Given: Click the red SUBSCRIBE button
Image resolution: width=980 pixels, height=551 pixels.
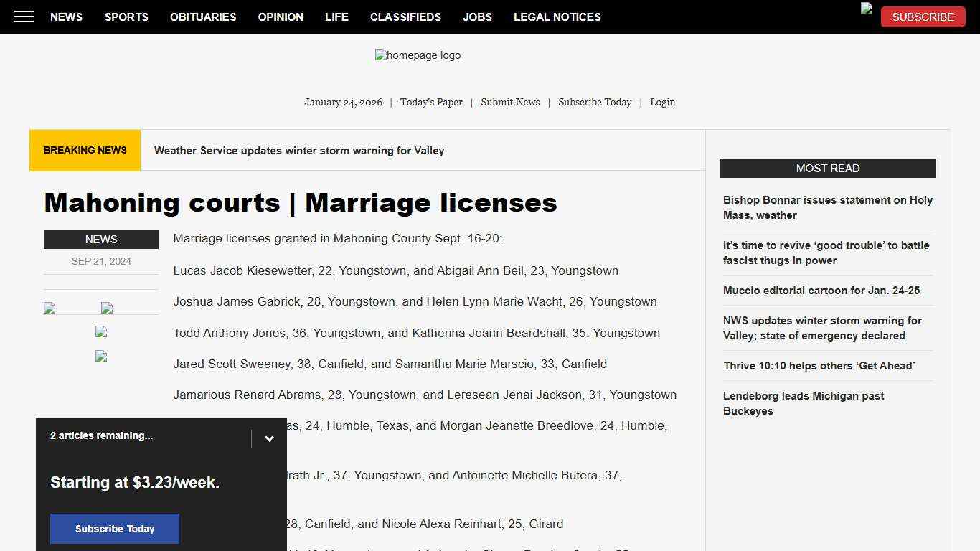Looking at the screenshot, I should 923,17.
